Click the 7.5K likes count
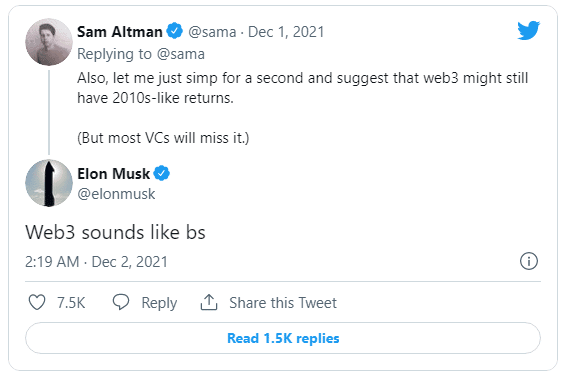 coord(71,303)
